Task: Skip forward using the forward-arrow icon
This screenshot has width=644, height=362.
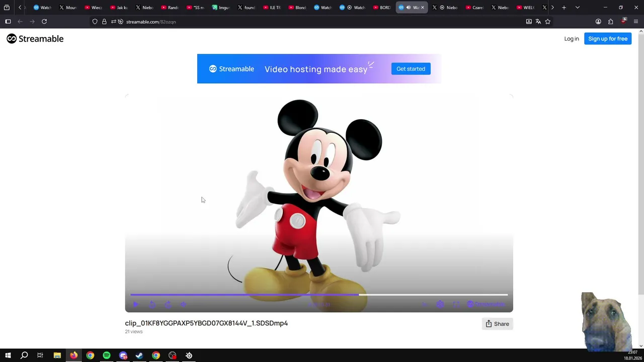Action: click(x=168, y=304)
